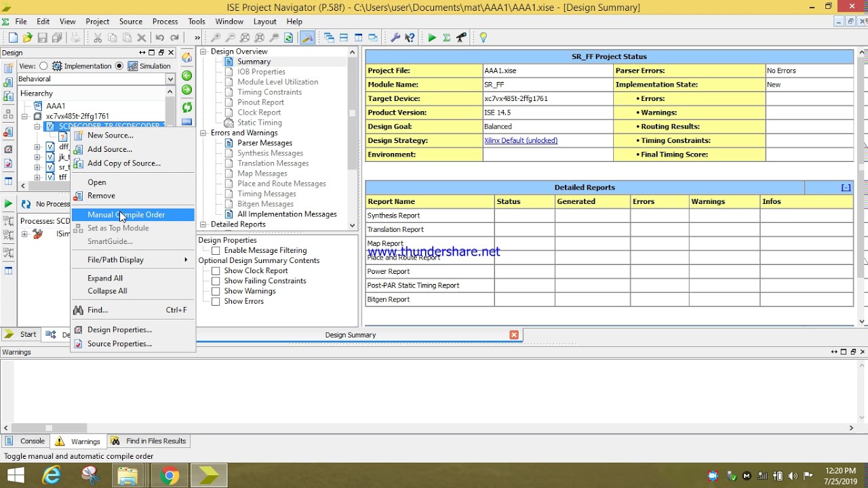Choose Manual Compile Order from the context menu

[133, 215]
